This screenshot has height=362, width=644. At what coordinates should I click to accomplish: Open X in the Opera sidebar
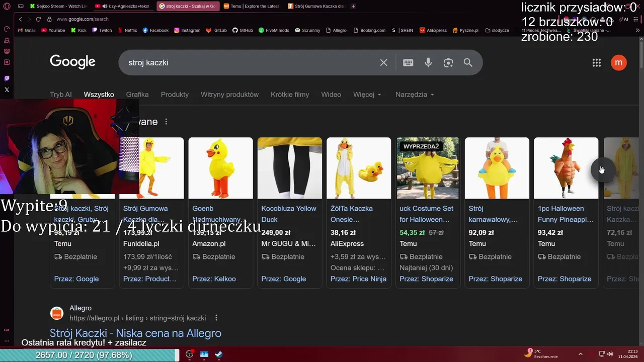[7, 89]
